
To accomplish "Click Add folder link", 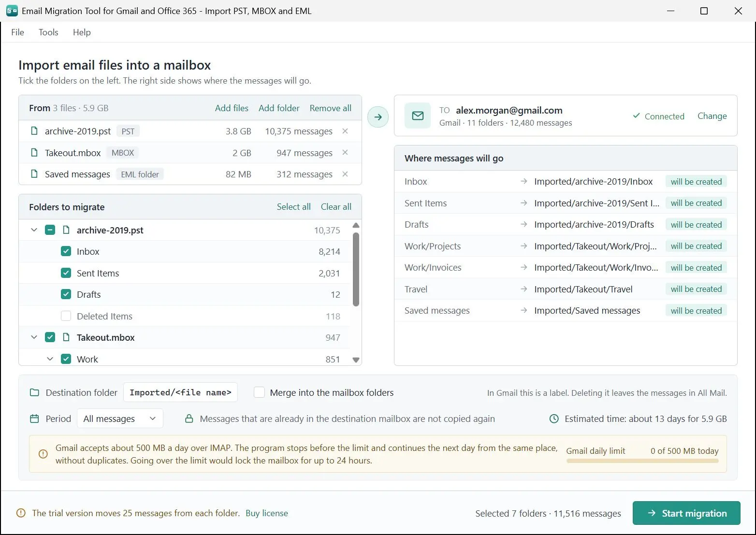I will pos(279,108).
